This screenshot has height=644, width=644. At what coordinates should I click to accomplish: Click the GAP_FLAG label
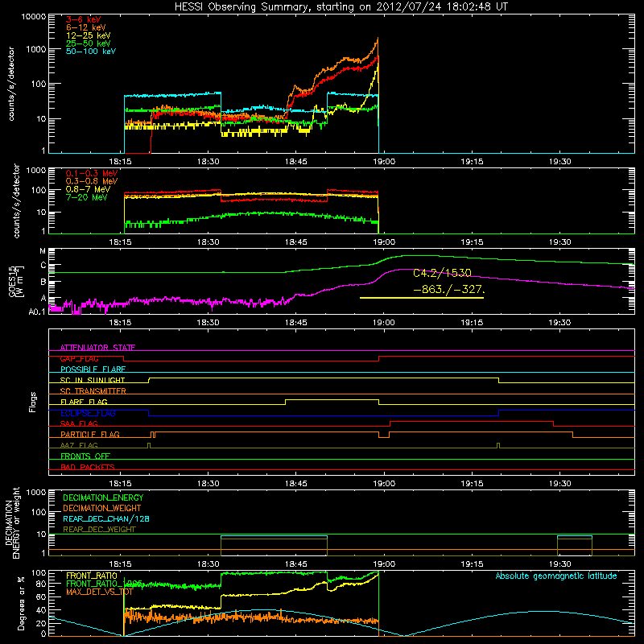point(79,358)
